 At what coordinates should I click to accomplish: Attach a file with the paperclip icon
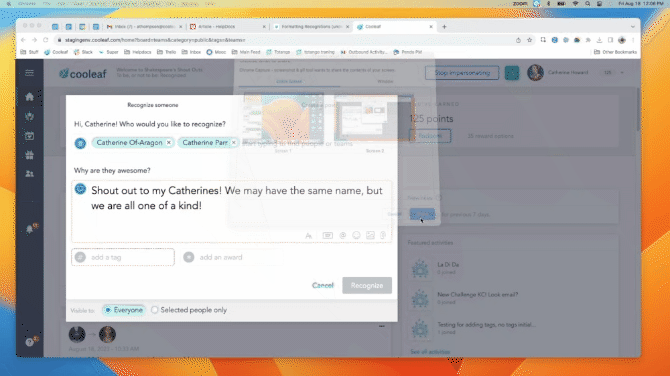point(383,235)
